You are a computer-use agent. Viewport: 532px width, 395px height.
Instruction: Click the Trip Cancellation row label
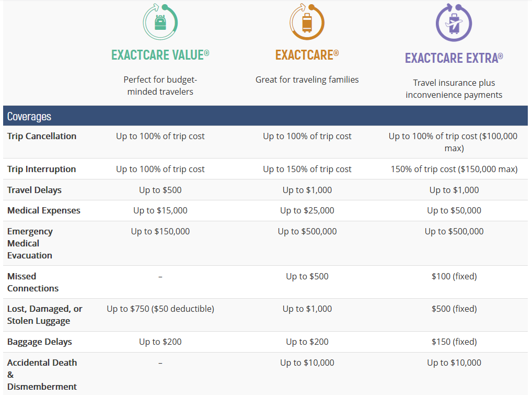coord(42,136)
